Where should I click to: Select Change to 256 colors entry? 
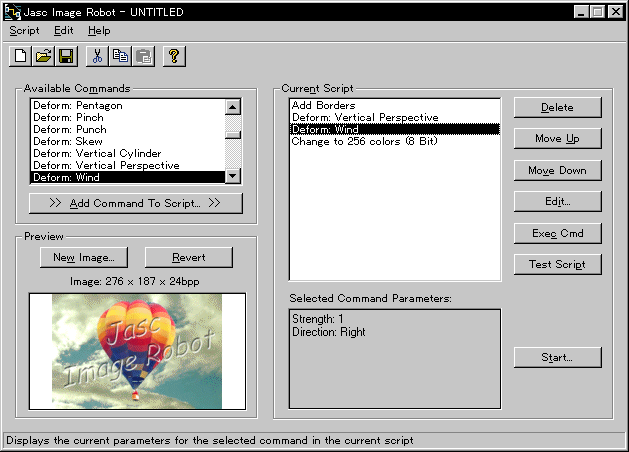coord(395,142)
